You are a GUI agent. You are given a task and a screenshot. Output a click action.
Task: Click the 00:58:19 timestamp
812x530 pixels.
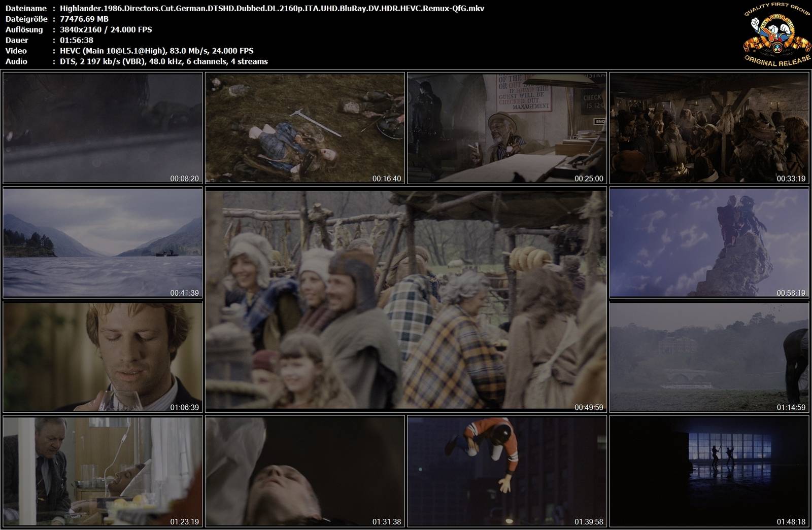click(x=791, y=293)
